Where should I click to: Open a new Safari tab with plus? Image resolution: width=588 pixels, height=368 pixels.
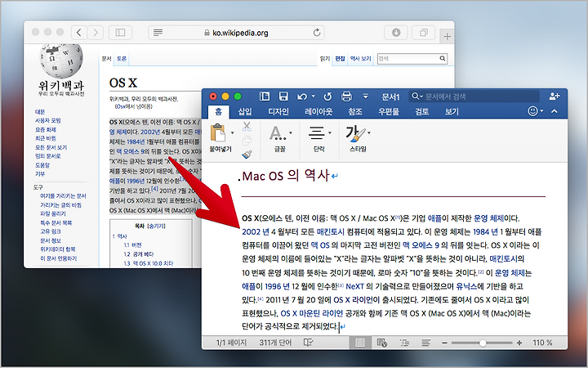(x=447, y=37)
